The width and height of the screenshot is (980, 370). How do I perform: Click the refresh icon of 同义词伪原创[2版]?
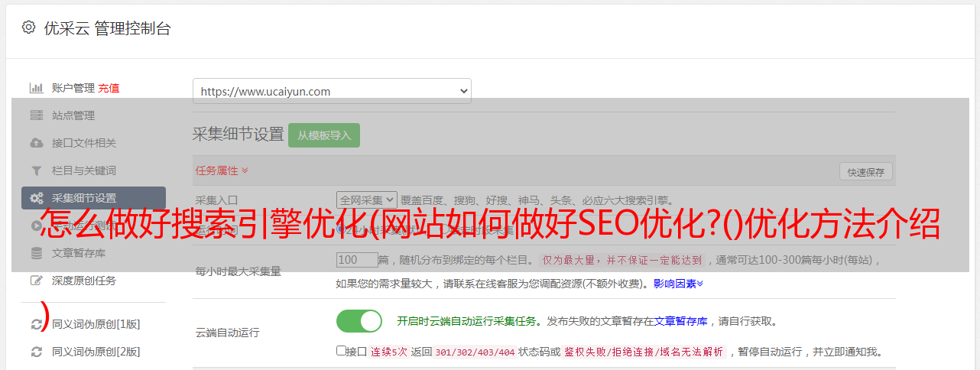(36, 352)
